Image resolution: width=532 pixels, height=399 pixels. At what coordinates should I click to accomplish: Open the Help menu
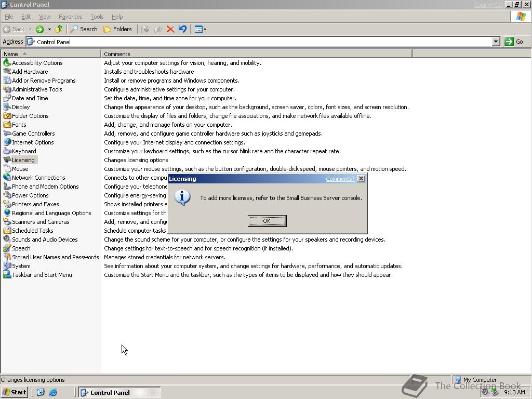[117, 17]
